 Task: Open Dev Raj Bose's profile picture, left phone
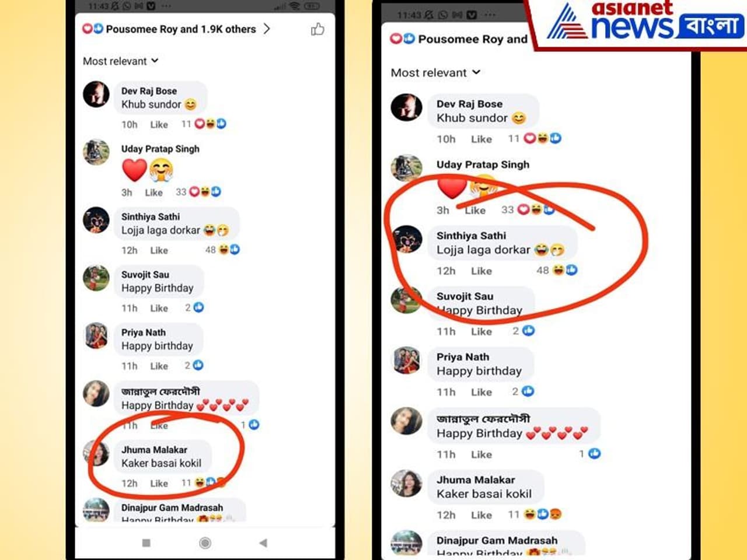pyautogui.click(x=96, y=94)
